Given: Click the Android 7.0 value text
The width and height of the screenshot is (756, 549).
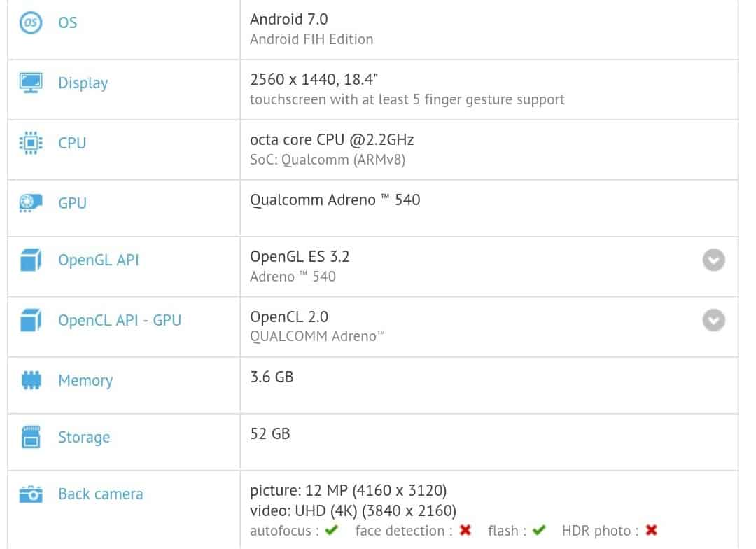Looking at the screenshot, I should [x=288, y=19].
